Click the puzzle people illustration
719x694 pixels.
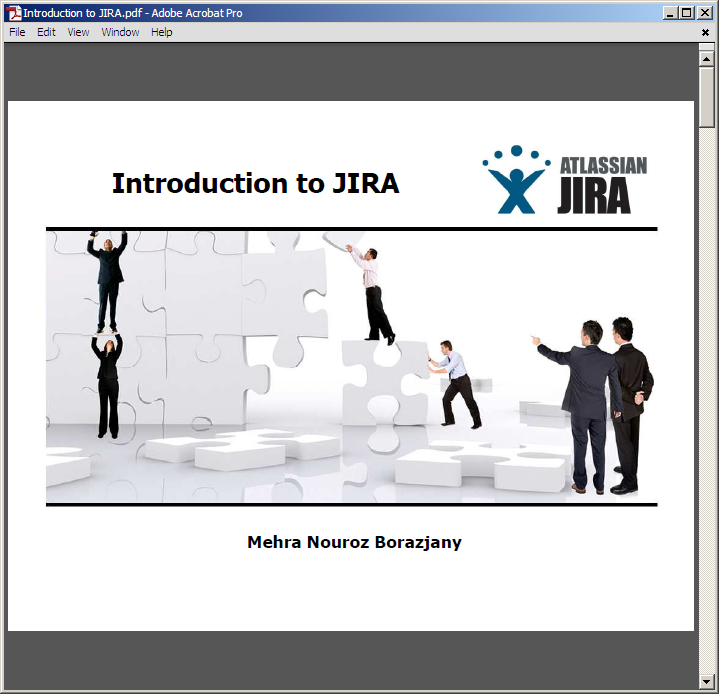[351, 366]
